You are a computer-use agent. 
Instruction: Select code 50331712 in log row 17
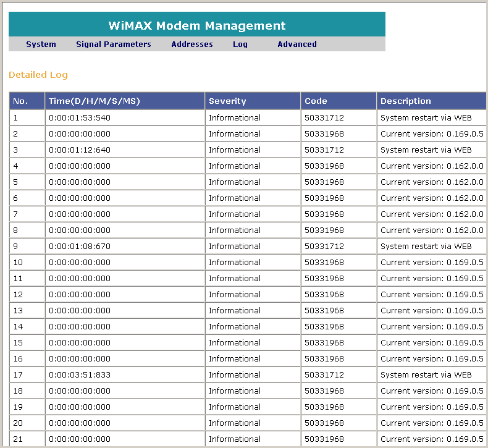pos(324,374)
